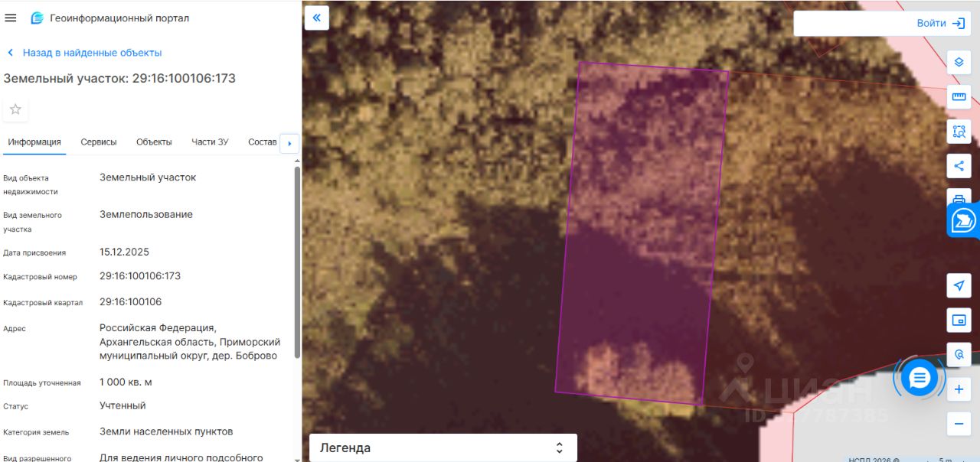The image size is (980, 462).
Task: Activate the area selection search tool
Action: point(959,131)
